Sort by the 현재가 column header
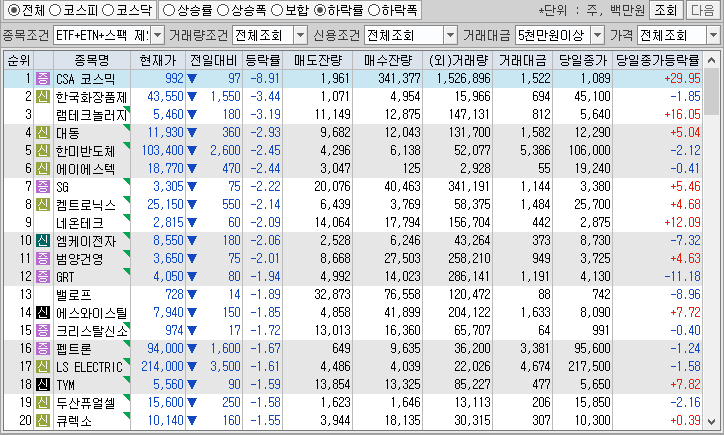This screenshot has width=724, height=435. pyautogui.click(x=158, y=60)
